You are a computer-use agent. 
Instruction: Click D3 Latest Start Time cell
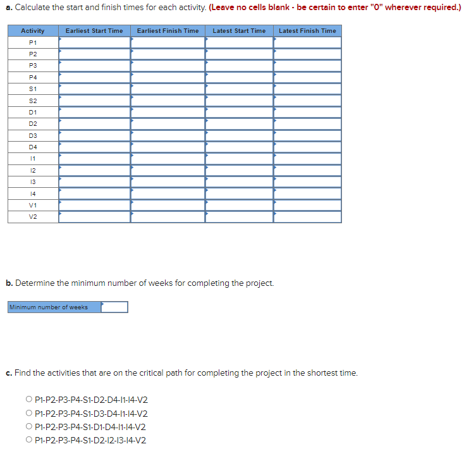pos(239,135)
